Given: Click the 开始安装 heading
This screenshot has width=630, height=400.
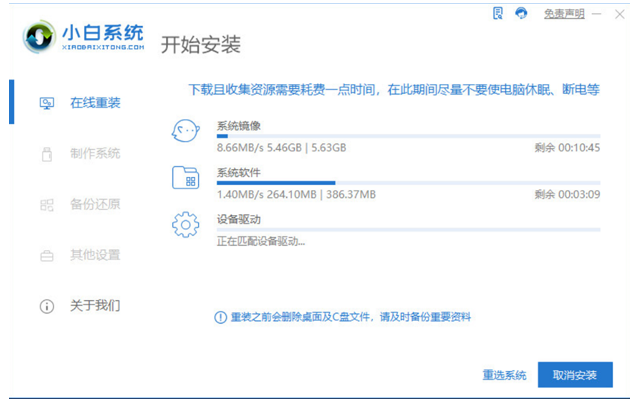Looking at the screenshot, I should click(x=200, y=45).
